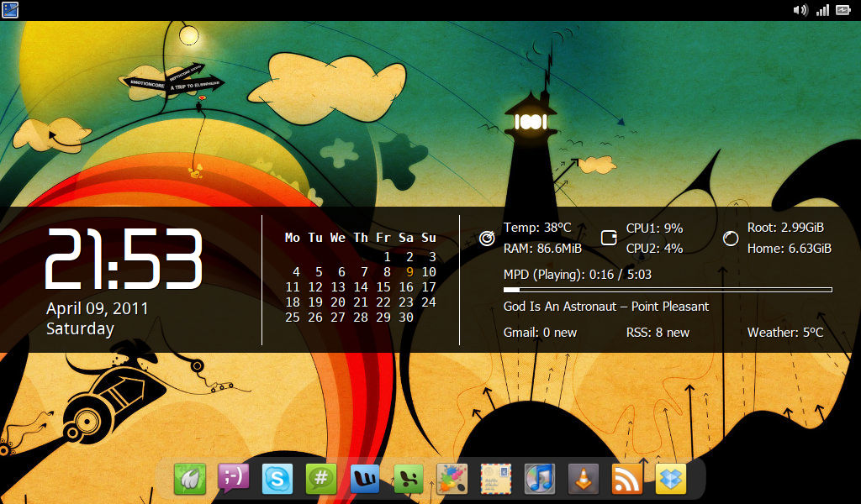Check the battery status tray icon
The image size is (861, 504).
(843, 10)
